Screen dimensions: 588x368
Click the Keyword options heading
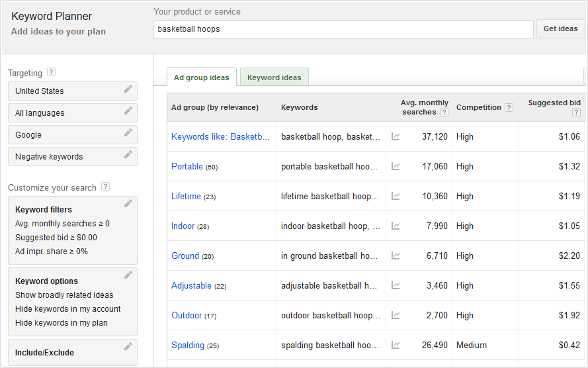pos(46,281)
